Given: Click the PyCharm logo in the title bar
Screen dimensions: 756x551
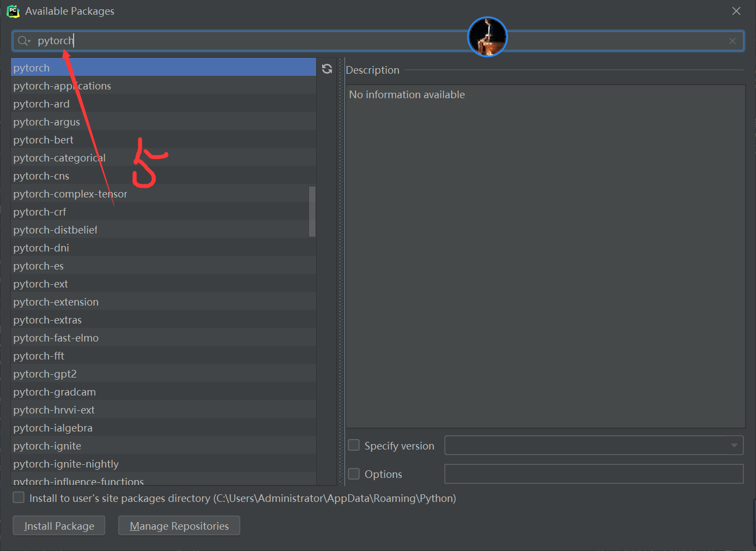Looking at the screenshot, I should coord(13,11).
